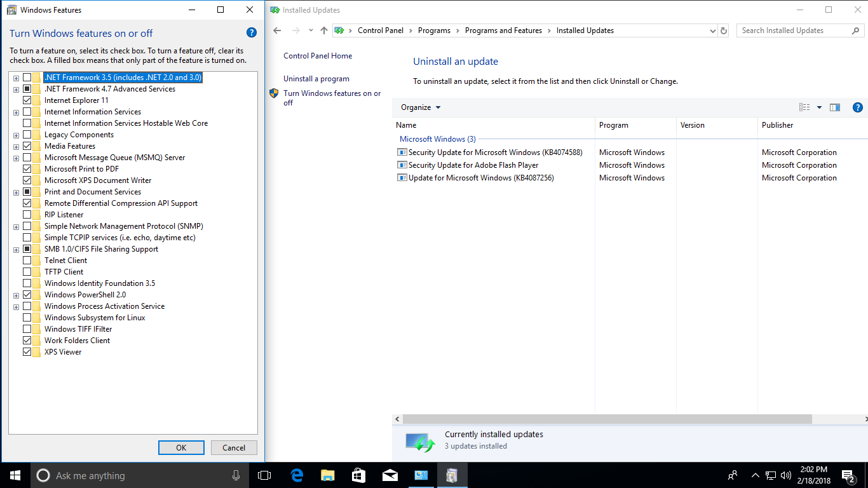Enable the Telnet Client checkbox
868x488 pixels.
pos(27,261)
